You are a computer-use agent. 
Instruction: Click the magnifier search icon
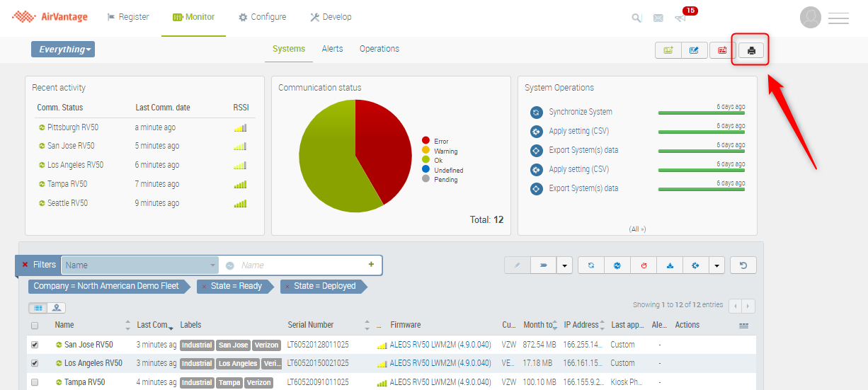point(636,18)
